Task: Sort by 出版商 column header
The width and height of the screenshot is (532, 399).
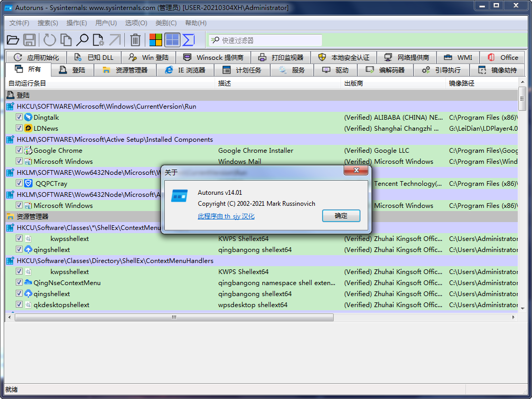Action: (393, 83)
